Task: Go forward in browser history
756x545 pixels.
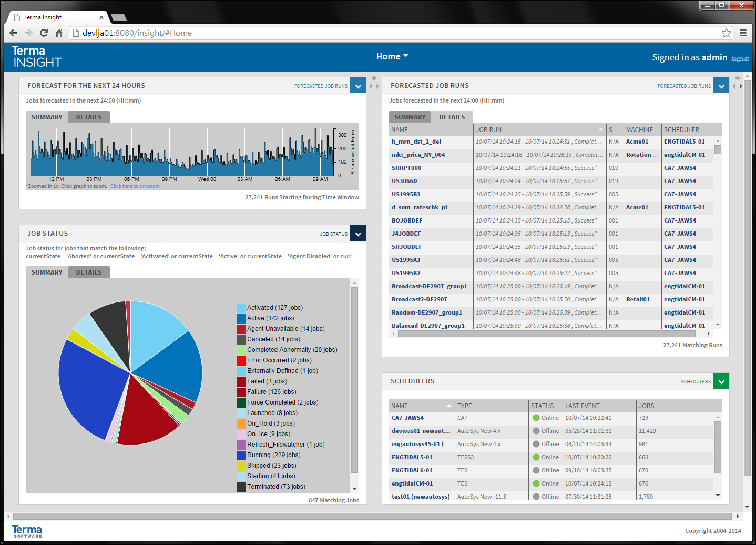Action: click(28, 33)
